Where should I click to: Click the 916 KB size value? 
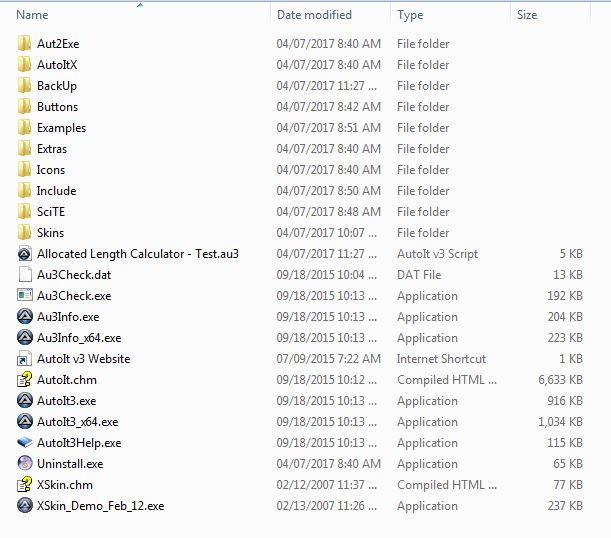(565, 401)
